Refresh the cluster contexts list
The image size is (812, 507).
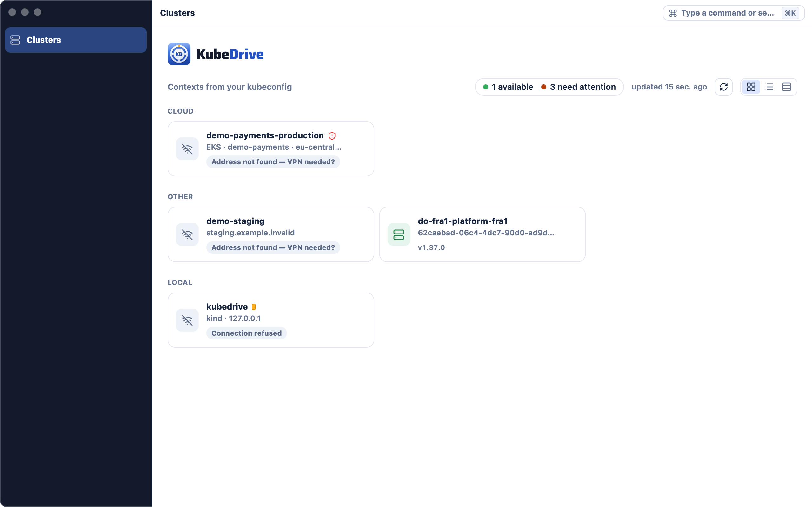[x=723, y=87]
